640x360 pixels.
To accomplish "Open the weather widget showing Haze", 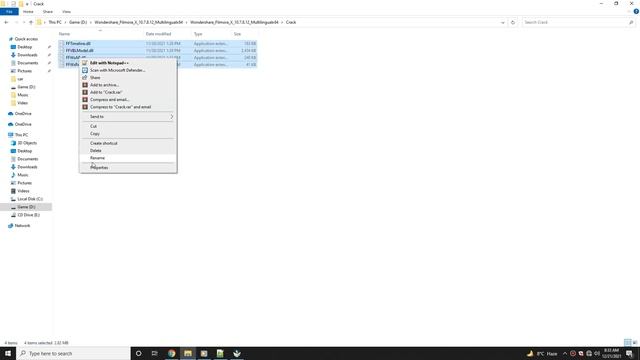I will [x=542, y=353].
